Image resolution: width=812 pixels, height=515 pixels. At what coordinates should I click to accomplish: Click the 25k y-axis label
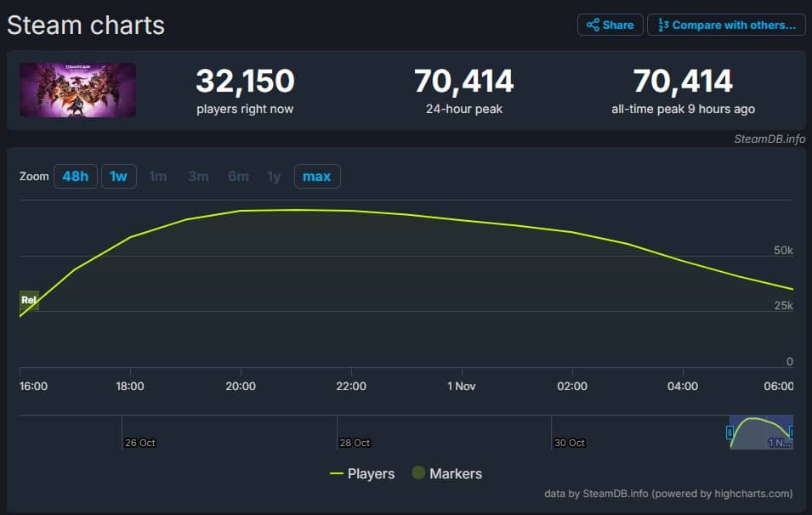784,306
